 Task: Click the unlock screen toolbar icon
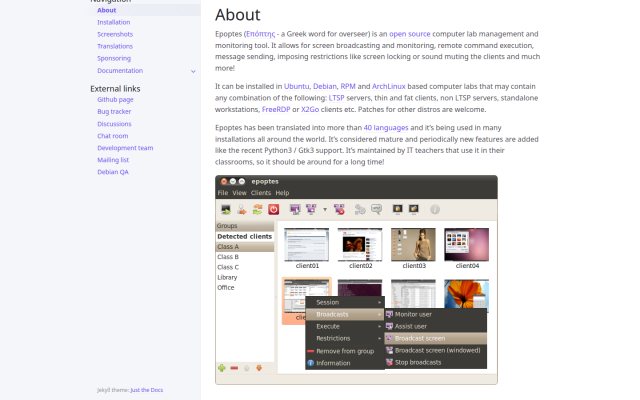pyautogui.click(x=414, y=209)
